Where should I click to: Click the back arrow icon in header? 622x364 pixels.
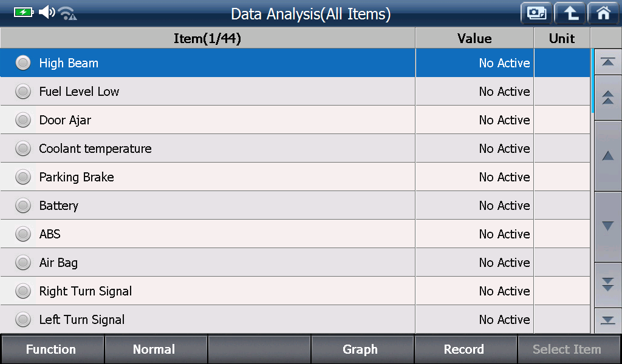coord(570,13)
